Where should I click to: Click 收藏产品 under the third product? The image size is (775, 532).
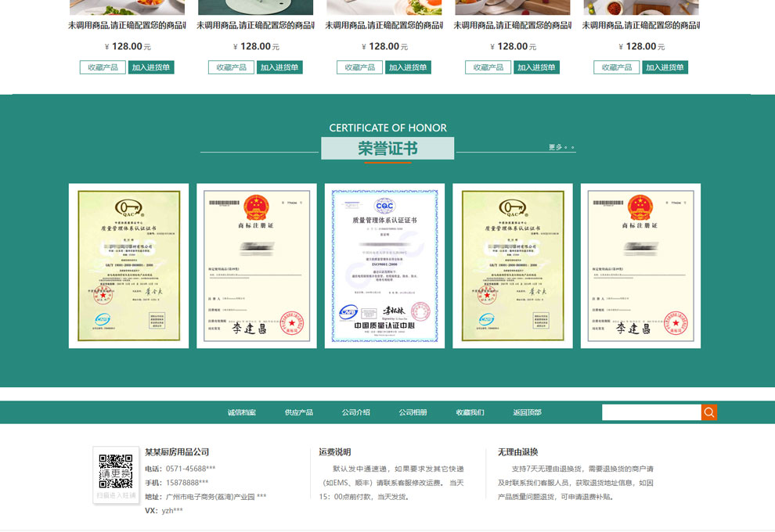tap(360, 67)
